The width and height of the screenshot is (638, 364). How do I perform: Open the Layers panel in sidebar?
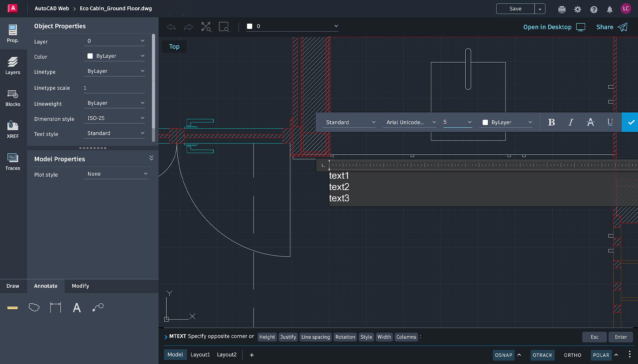point(13,65)
